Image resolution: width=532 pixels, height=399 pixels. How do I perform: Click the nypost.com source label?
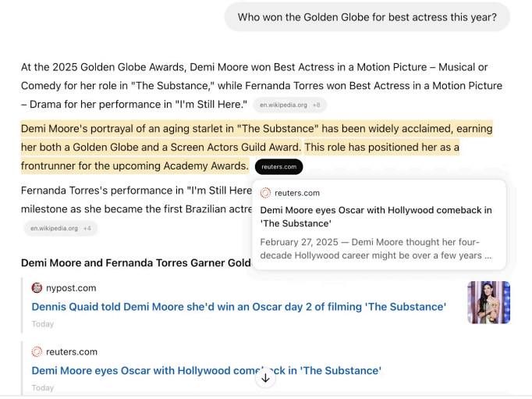[x=71, y=288]
